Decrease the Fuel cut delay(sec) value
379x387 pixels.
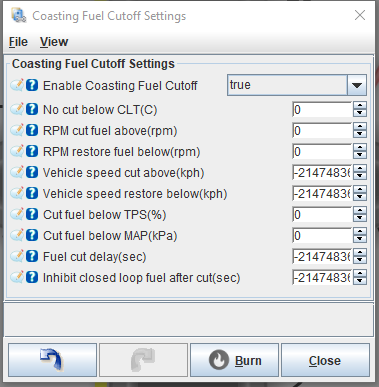[x=360, y=260]
